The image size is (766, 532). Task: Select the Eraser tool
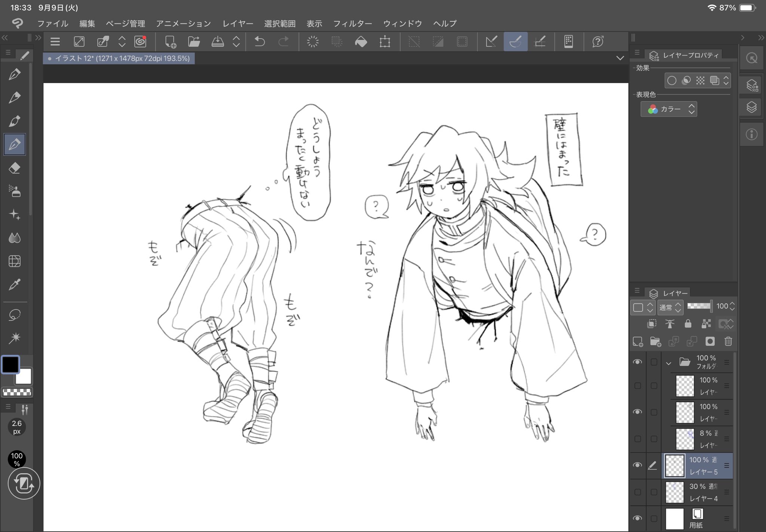point(15,168)
